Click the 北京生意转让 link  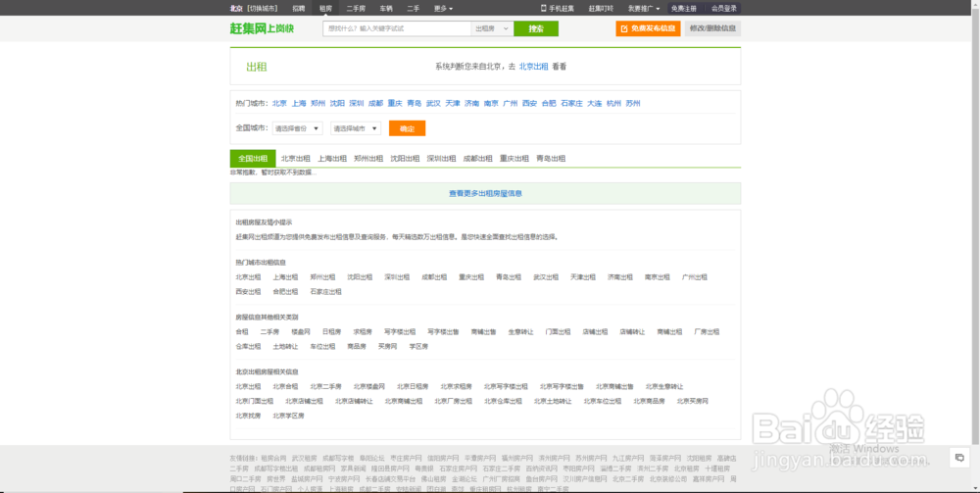pos(664,387)
